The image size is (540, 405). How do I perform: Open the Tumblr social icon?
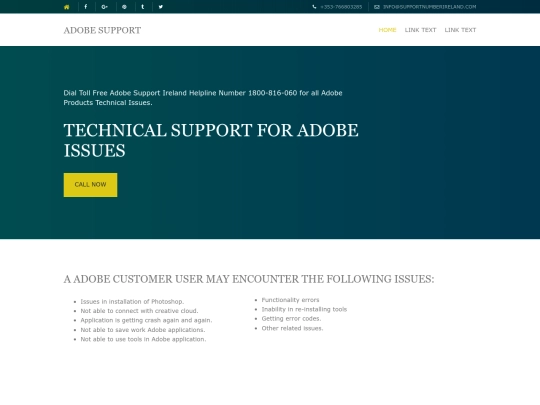143,7
